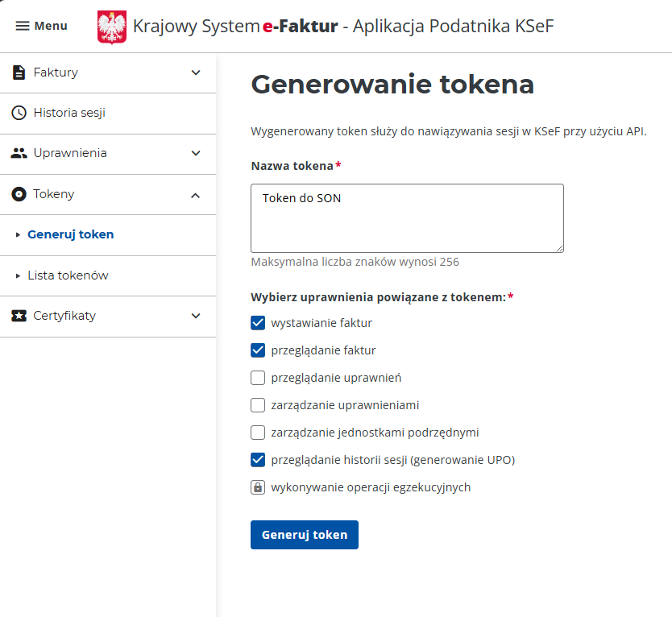Click the Uprawnienia people icon

(x=19, y=153)
